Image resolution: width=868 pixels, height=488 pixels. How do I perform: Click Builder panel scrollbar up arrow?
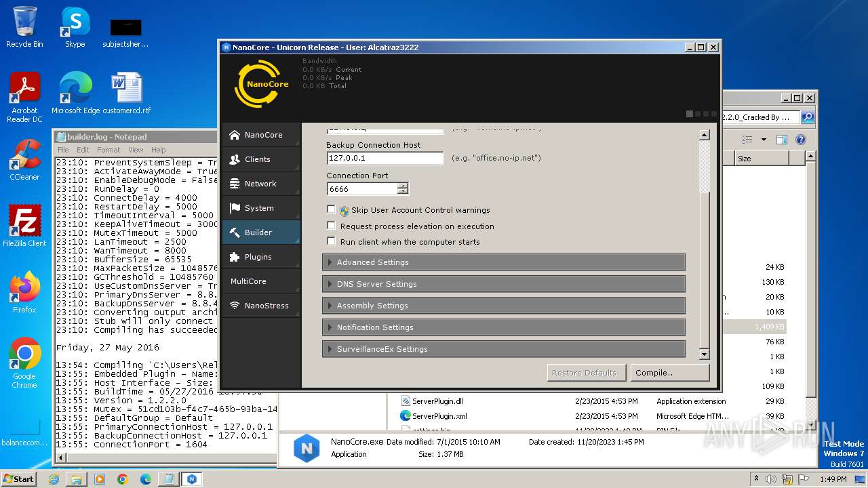pyautogui.click(x=704, y=135)
